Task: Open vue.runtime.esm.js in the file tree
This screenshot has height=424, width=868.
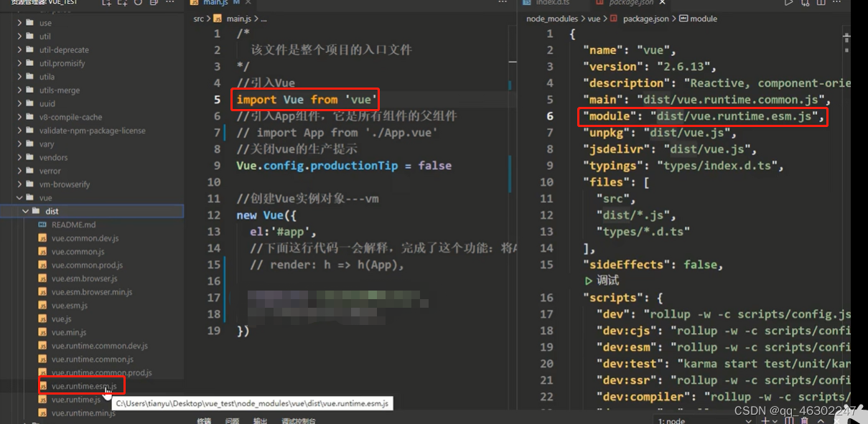Action: (x=83, y=386)
